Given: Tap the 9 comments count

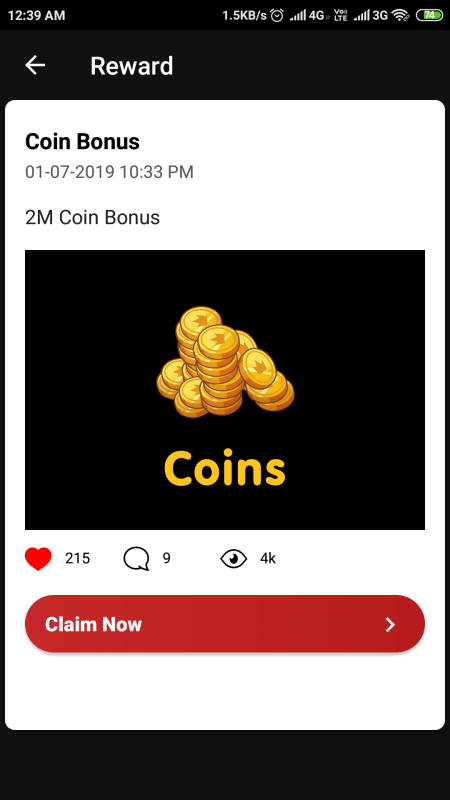Looking at the screenshot, I should point(167,559).
